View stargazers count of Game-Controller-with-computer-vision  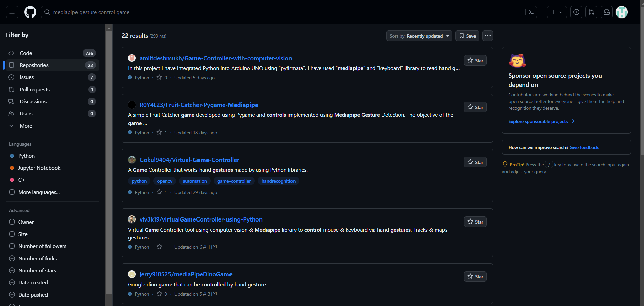pyautogui.click(x=162, y=78)
